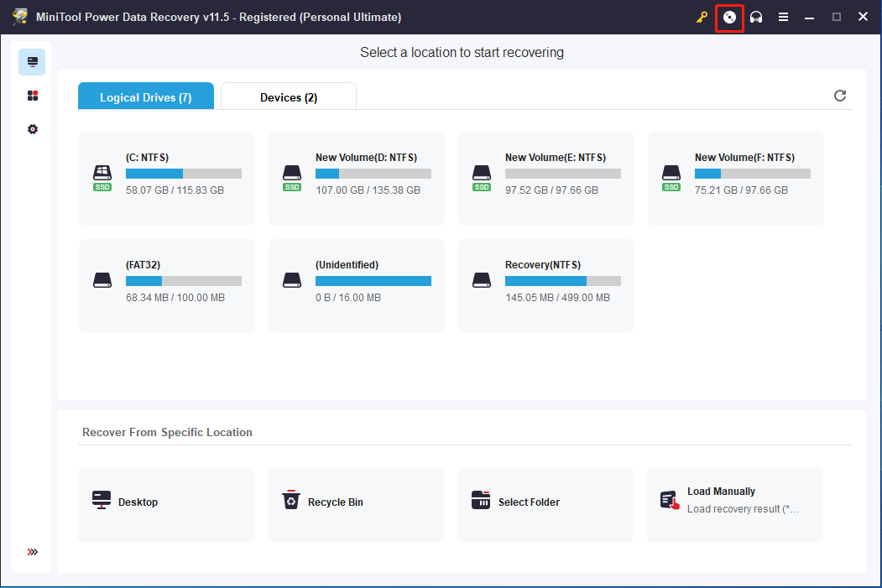Click the Select Folder icon
This screenshot has width=882, height=588.
[x=481, y=500]
